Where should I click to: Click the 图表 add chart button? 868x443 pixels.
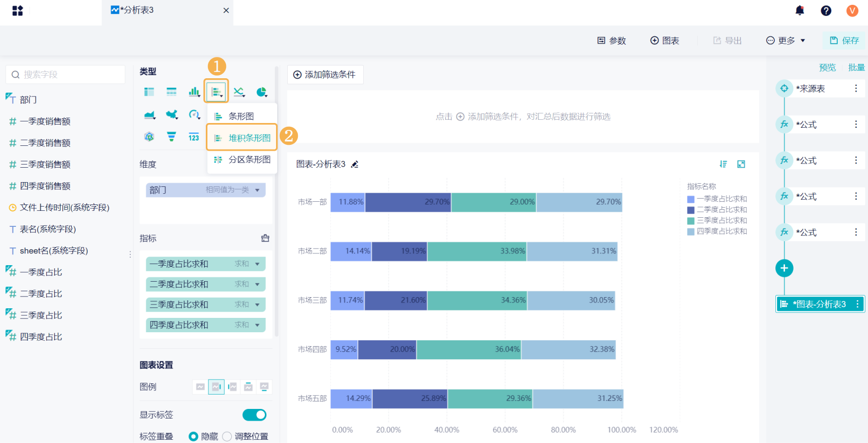coord(665,40)
